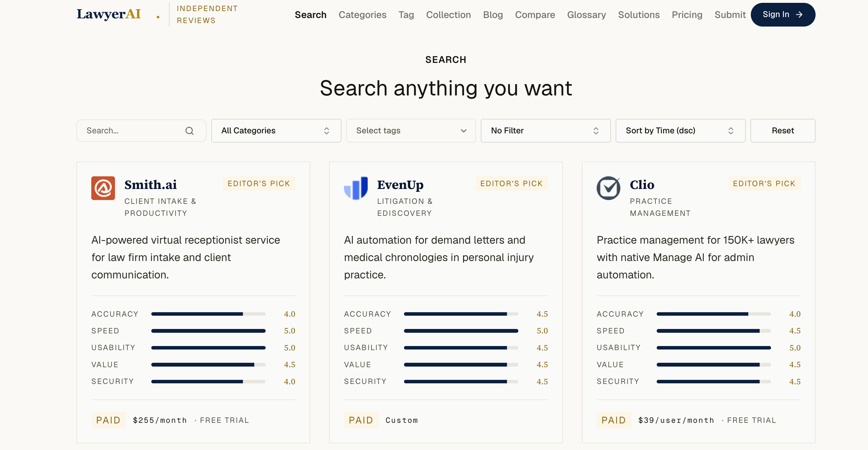Click Smith.ai Editor's Pick badge

[x=259, y=183]
